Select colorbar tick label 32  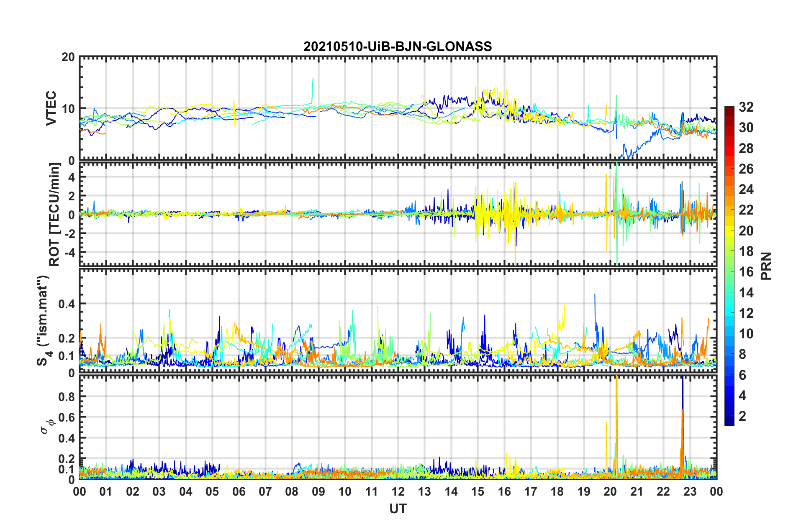point(746,107)
